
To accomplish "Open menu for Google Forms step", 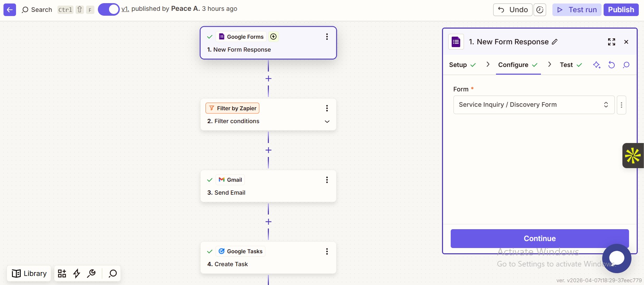I will [x=327, y=37].
